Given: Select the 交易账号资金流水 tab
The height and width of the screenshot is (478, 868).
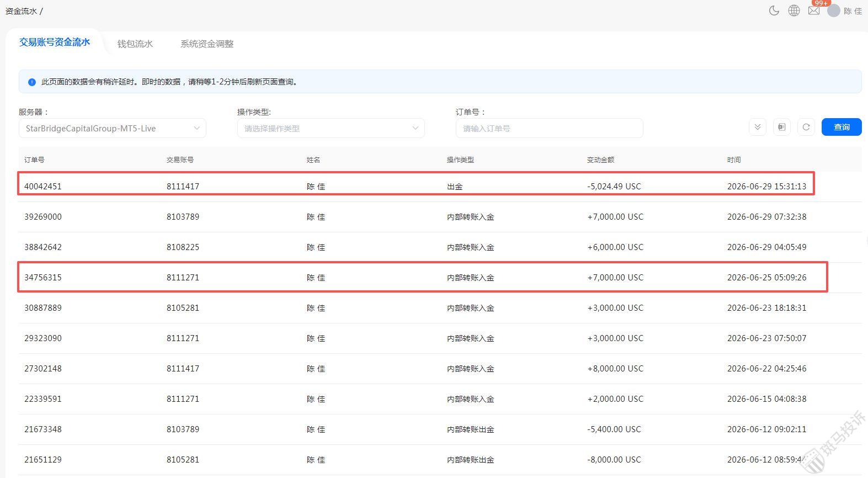Looking at the screenshot, I should click(55, 42).
